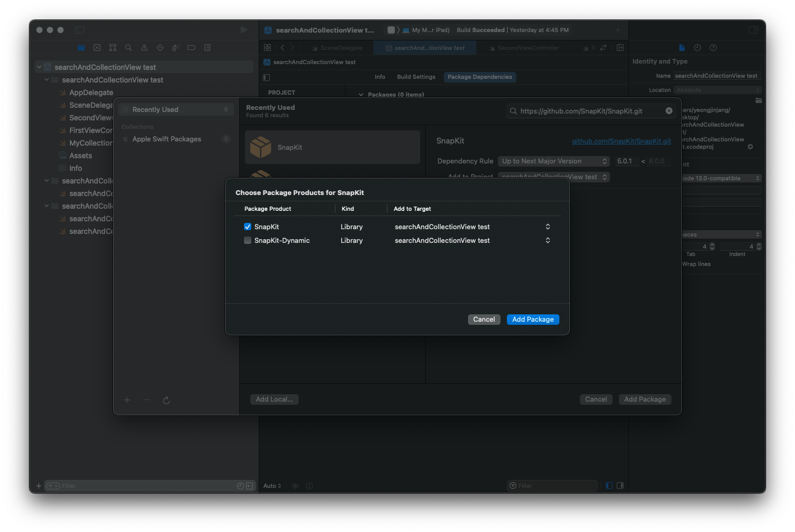The image size is (795, 532).
Task: Click the Add Local... button
Action: pyautogui.click(x=274, y=400)
